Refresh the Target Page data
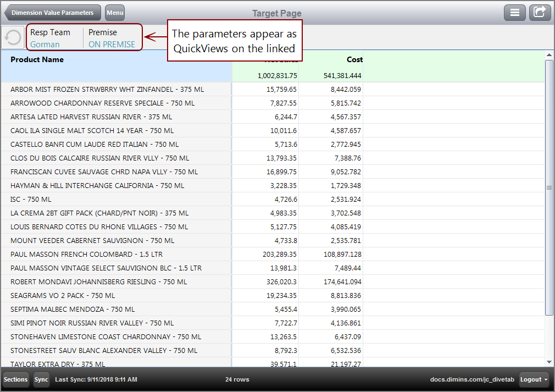The image size is (555, 392). (x=12, y=37)
